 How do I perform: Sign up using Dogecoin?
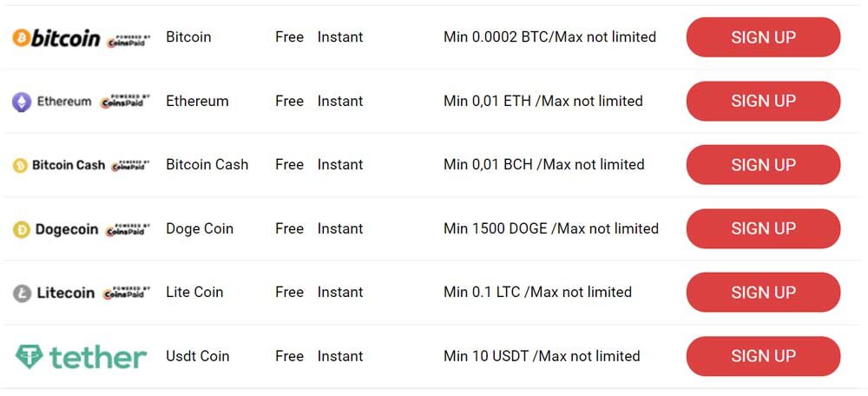(763, 228)
